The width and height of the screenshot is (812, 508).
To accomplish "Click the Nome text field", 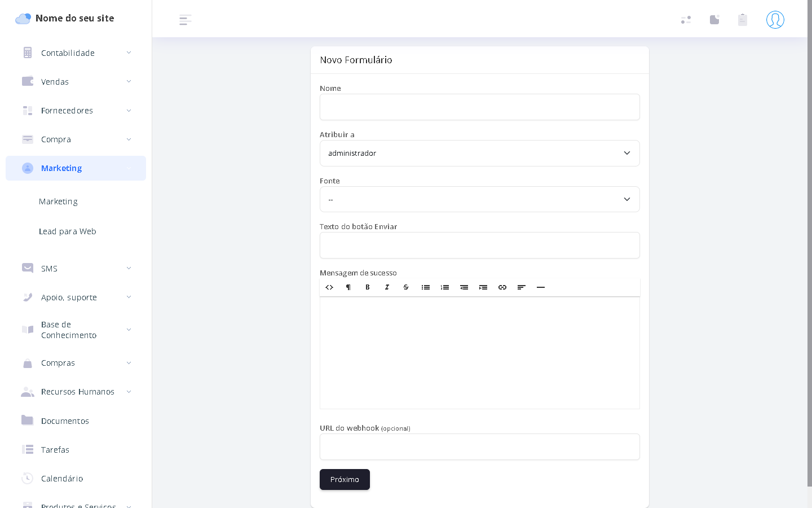I will [479, 107].
